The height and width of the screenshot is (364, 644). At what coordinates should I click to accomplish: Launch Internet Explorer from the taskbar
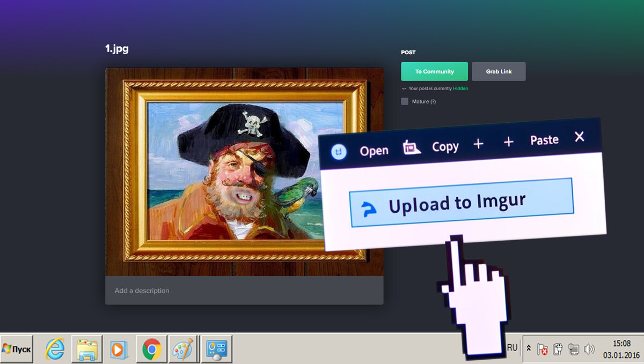click(55, 350)
